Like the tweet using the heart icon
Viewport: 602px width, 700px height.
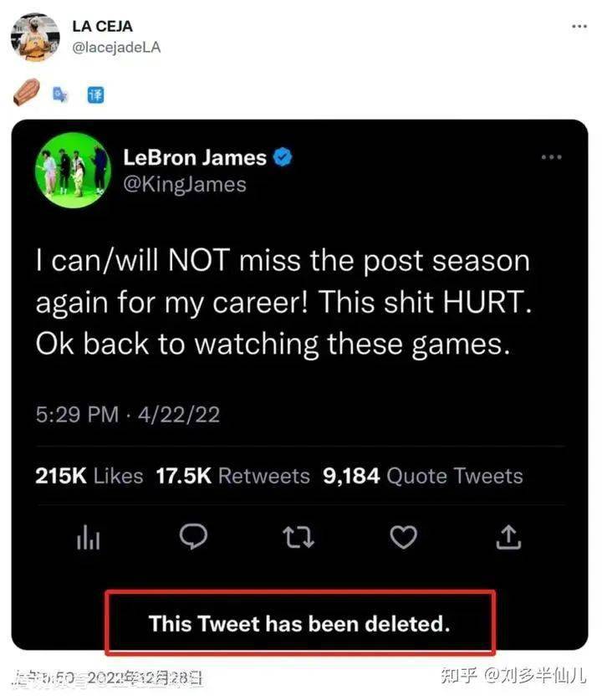(404, 539)
